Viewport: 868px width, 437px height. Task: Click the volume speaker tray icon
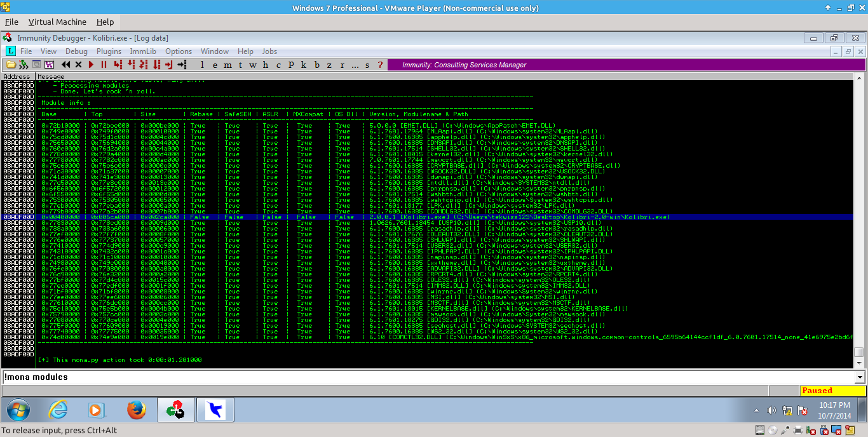[x=771, y=410]
